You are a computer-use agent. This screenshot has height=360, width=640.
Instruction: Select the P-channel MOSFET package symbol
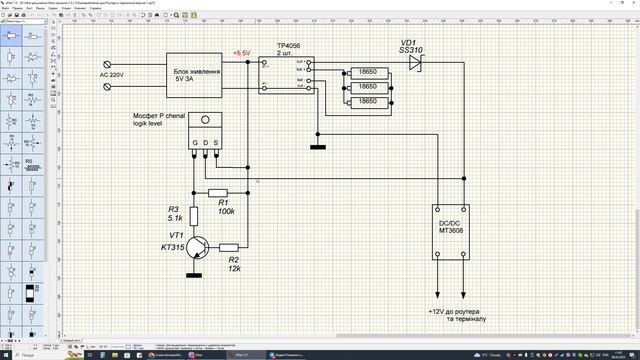pyautogui.click(x=205, y=135)
